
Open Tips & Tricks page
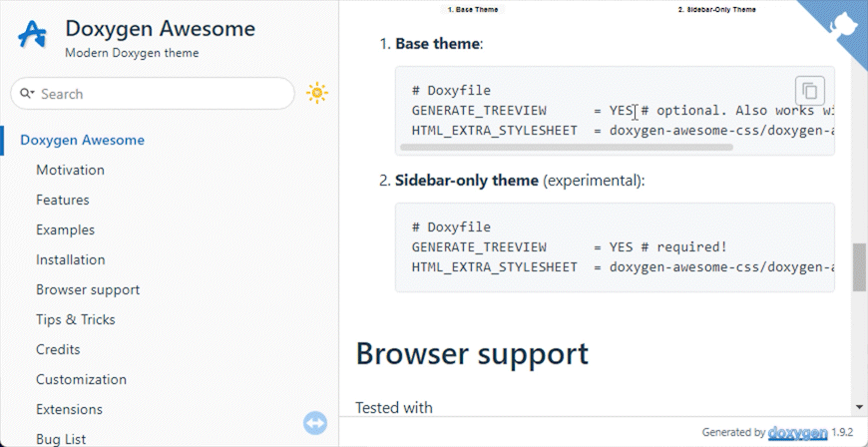coord(75,319)
